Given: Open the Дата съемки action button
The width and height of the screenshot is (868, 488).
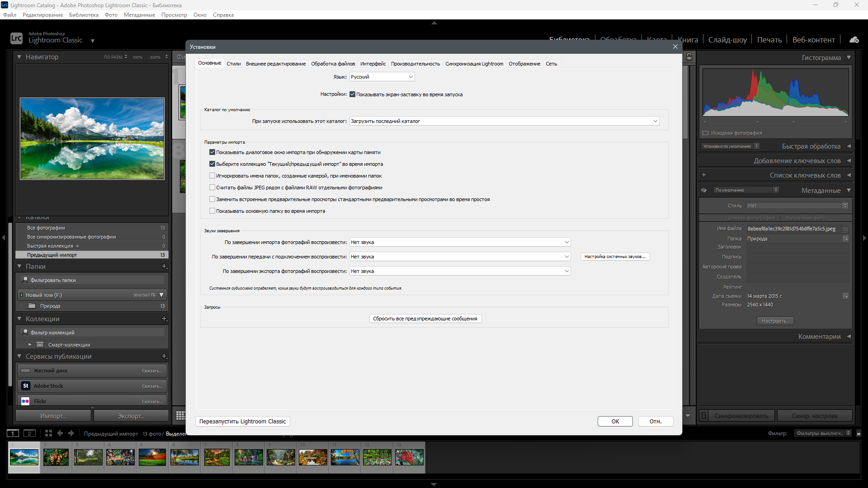Looking at the screenshot, I should pos(845,296).
